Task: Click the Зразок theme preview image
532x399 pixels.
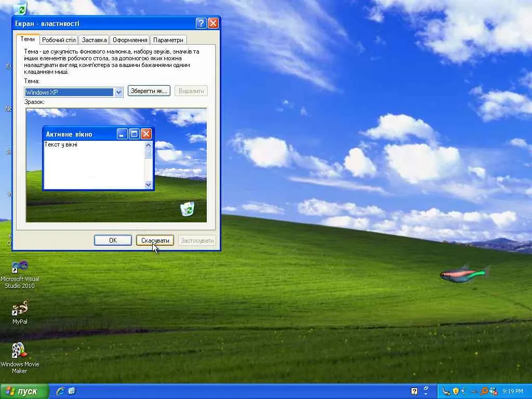Action: click(116, 165)
